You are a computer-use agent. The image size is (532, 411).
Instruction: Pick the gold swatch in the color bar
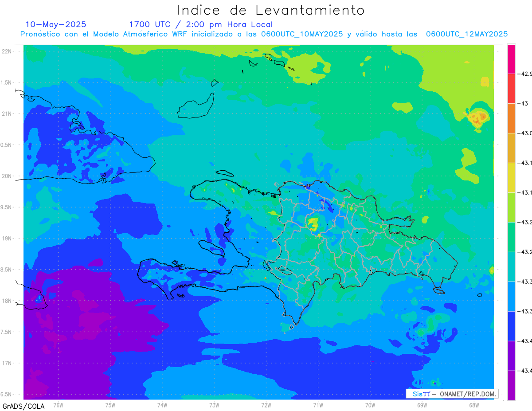click(x=511, y=148)
